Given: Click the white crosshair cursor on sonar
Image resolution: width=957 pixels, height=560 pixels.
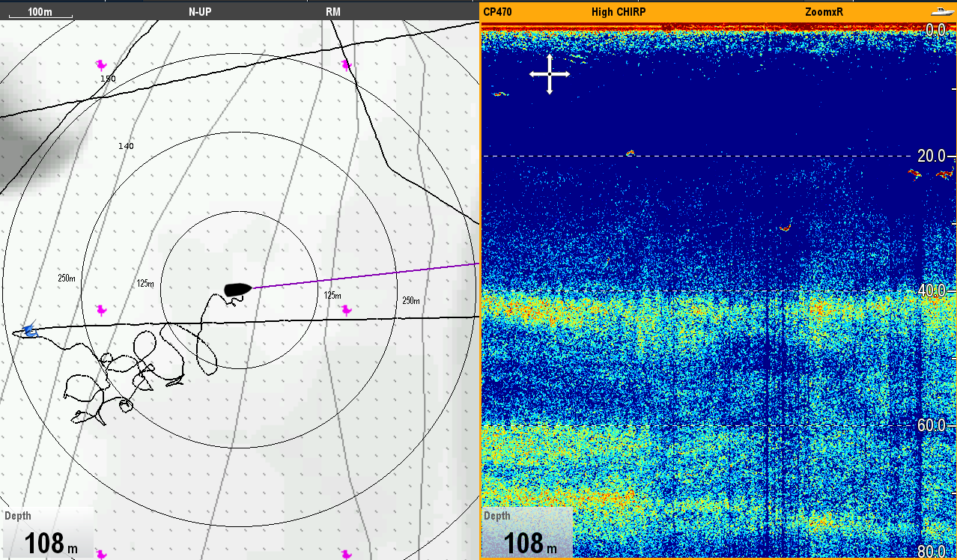Looking at the screenshot, I should [x=550, y=74].
